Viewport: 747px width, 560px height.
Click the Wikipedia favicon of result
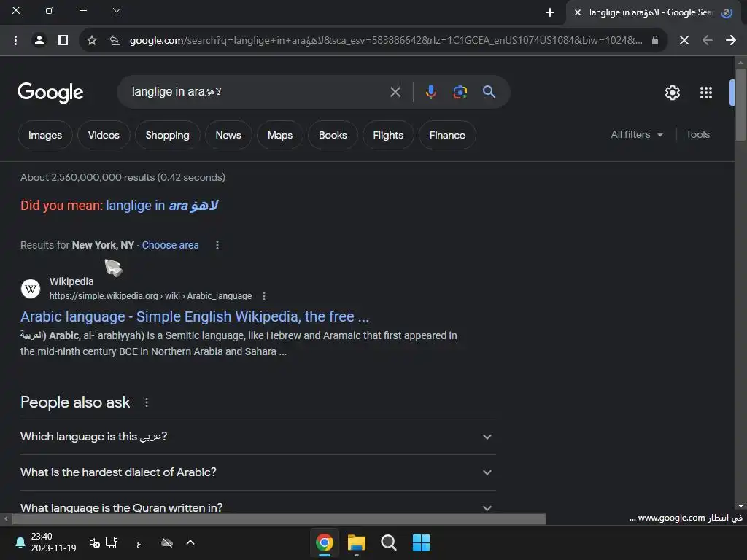coord(31,289)
